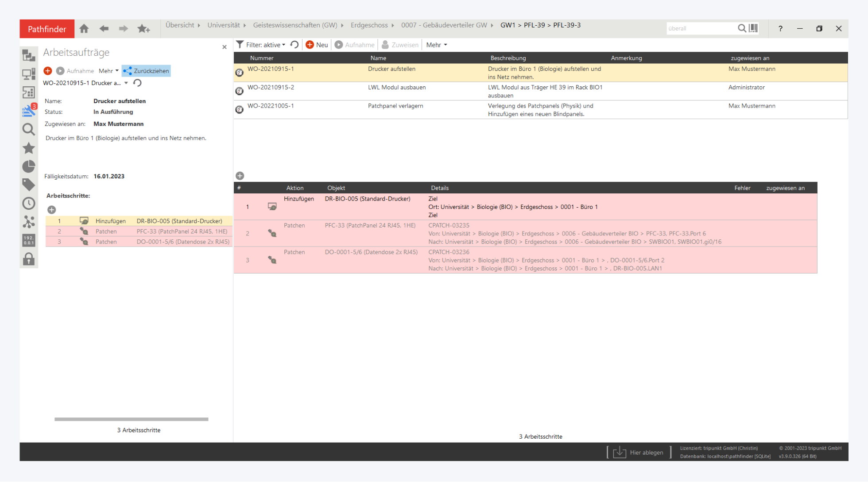Expand the 'Mehr' menu in main toolbar

(x=436, y=45)
